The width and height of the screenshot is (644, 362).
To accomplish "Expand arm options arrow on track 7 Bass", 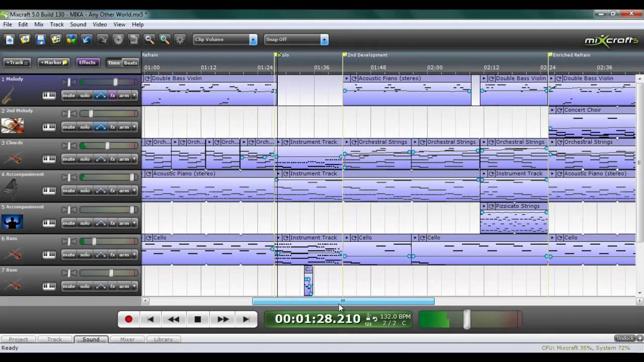I will 134,286.
